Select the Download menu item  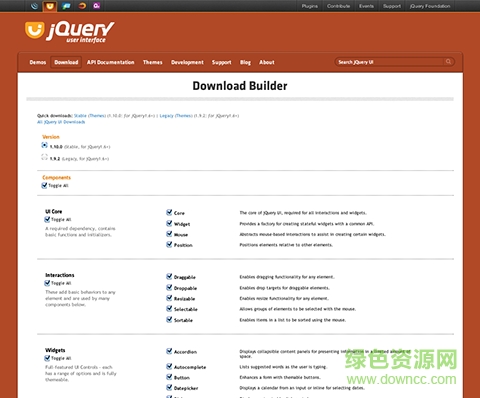(x=66, y=62)
